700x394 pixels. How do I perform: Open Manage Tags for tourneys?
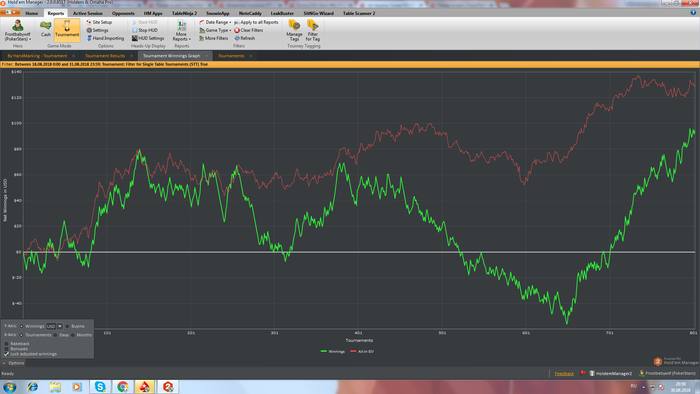pyautogui.click(x=294, y=30)
